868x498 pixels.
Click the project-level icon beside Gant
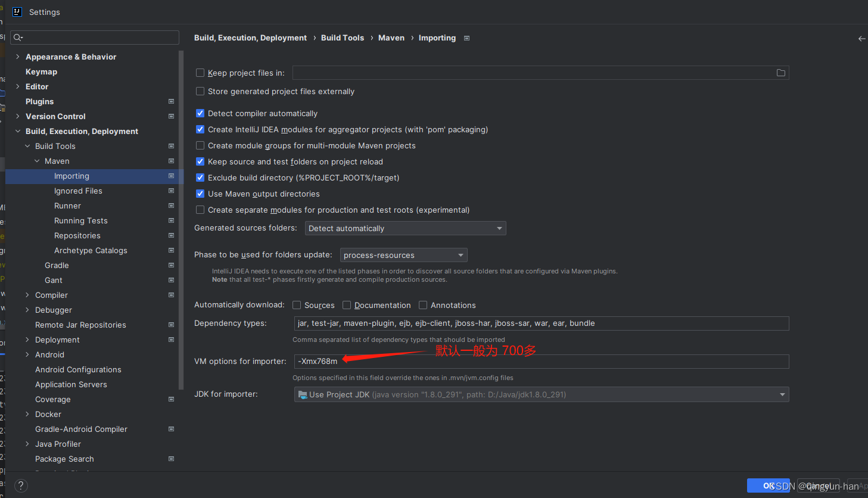point(171,280)
